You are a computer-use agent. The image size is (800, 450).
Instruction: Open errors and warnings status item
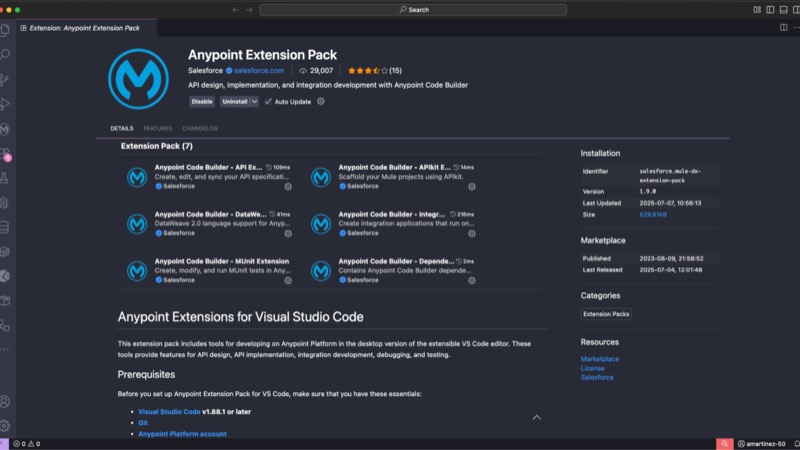click(27, 444)
